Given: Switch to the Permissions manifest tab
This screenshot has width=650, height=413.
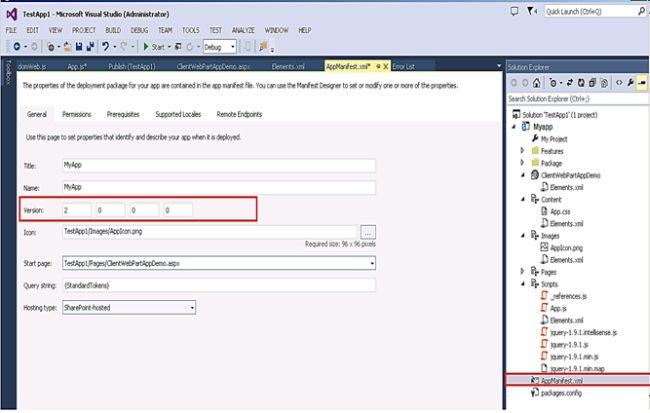Looking at the screenshot, I should [x=76, y=114].
